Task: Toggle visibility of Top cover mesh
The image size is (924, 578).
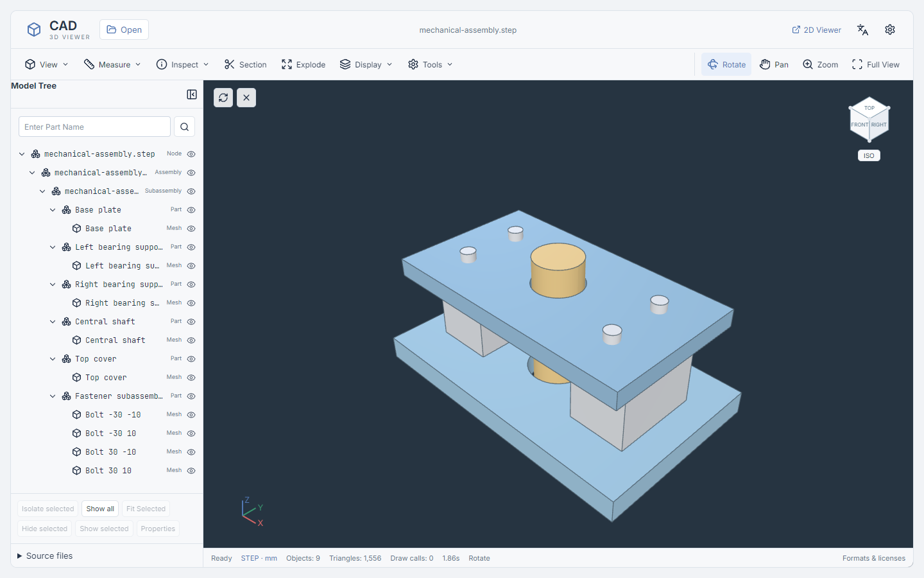Action: coord(191,378)
